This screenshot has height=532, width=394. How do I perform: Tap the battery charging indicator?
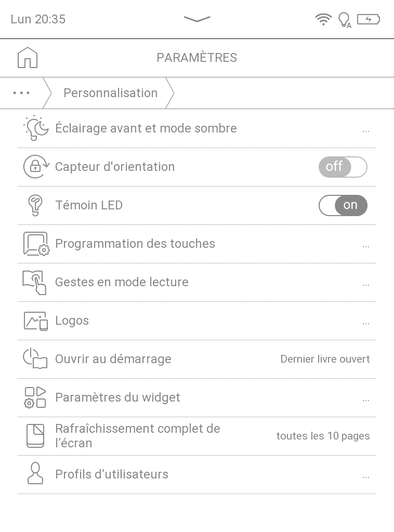pos(369,20)
